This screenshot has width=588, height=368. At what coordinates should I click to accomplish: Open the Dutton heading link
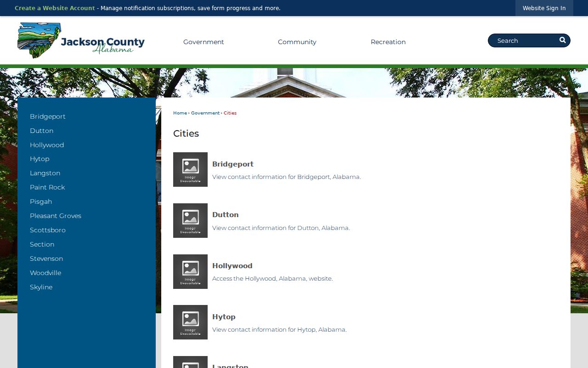click(226, 215)
